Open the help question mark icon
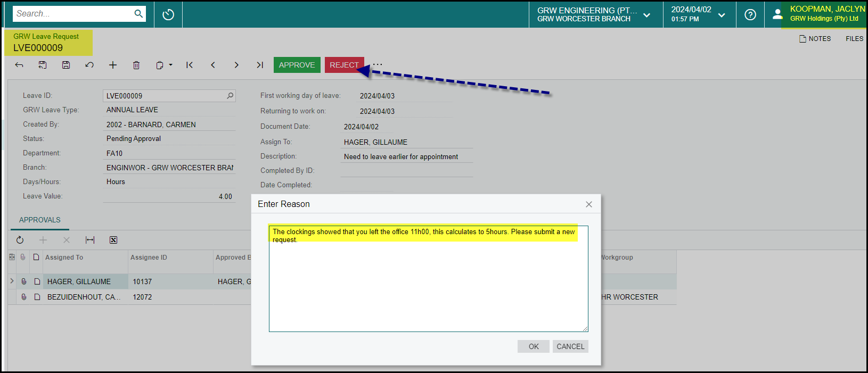 750,15
